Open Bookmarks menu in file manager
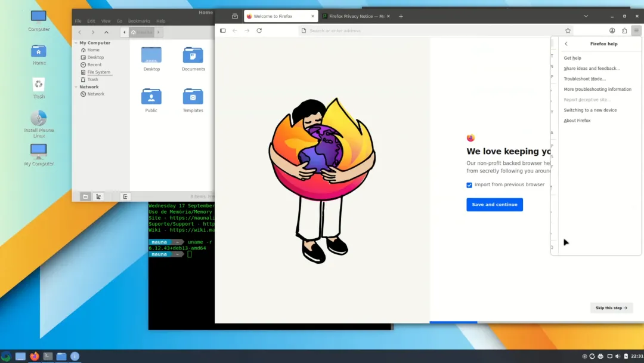Screen dimensions: 644x363 139,21
